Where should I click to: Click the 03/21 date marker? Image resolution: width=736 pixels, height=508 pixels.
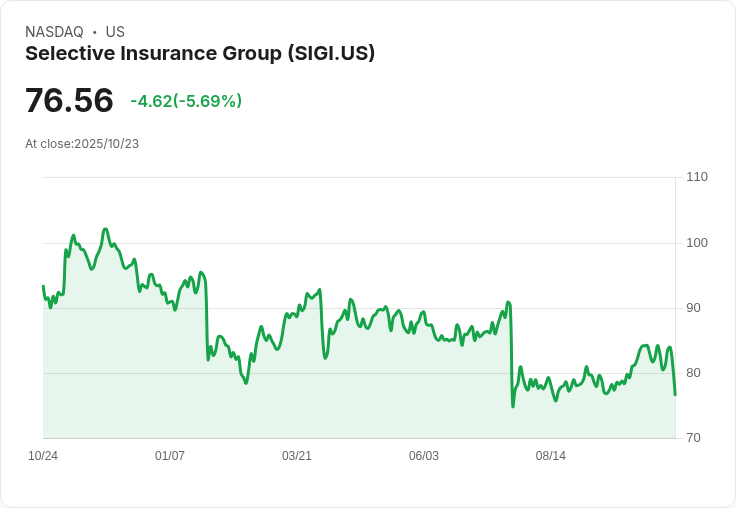(297, 456)
